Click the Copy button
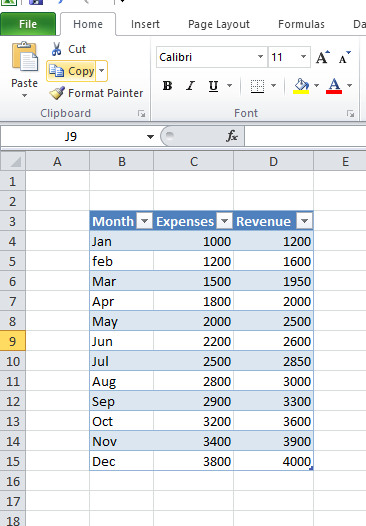366x526 pixels. [x=71, y=71]
